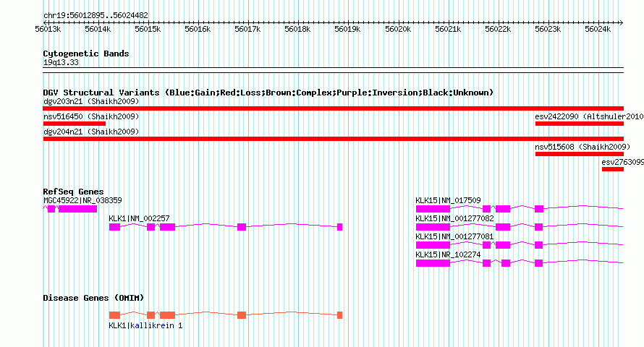Open the nsv515608 (Shaikh2009) variant label

582,147
